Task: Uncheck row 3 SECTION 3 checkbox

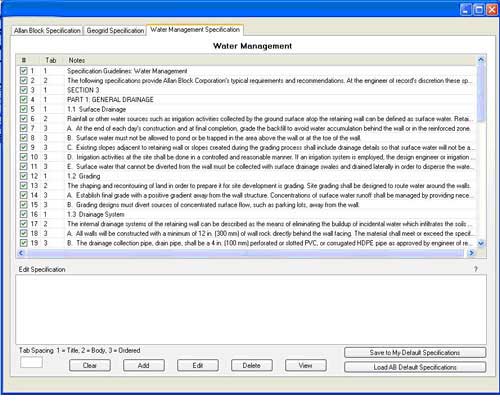Action: point(23,90)
